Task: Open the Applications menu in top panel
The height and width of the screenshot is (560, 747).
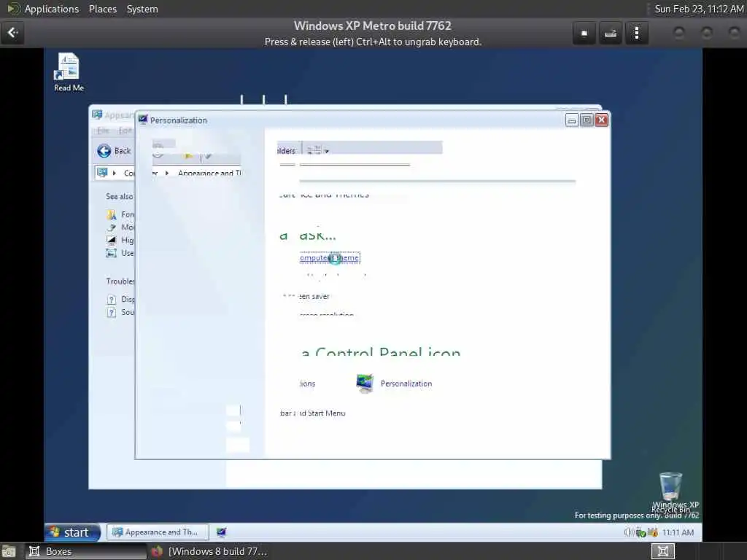Action: tap(52, 9)
